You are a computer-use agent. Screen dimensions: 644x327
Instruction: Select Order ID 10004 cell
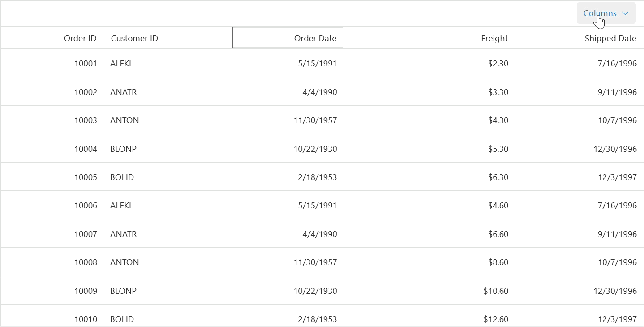click(x=86, y=149)
